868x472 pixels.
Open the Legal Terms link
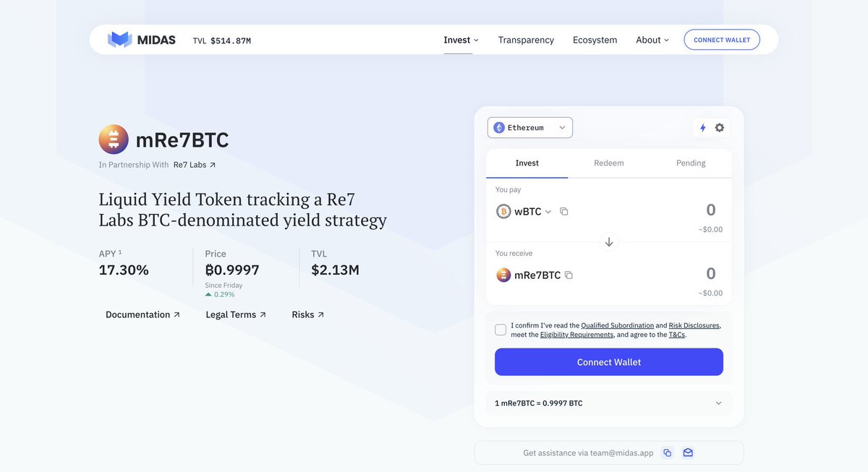236,314
